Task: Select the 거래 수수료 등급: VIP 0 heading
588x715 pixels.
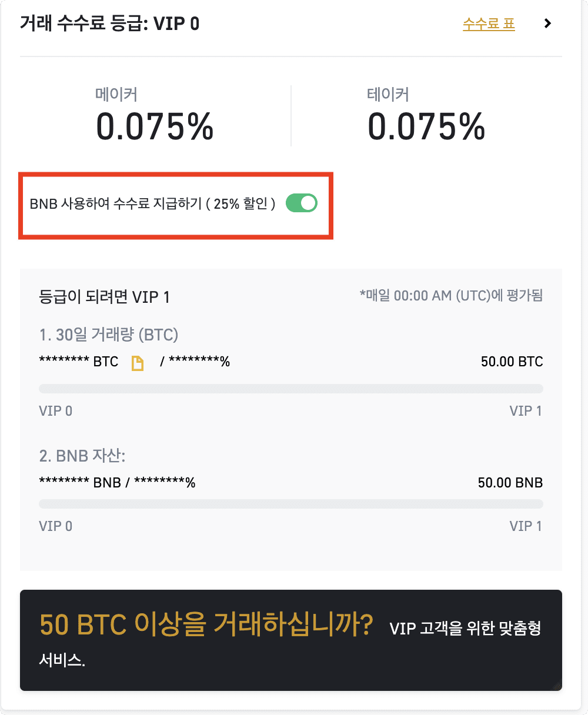Action: pyautogui.click(x=109, y=24)
